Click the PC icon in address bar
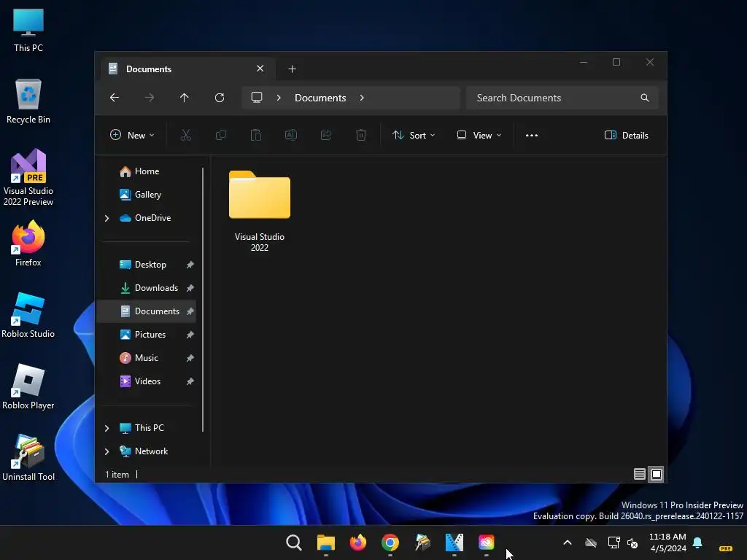Image resolution: width=747 pixels, height=560 pixels. [257, 98]
